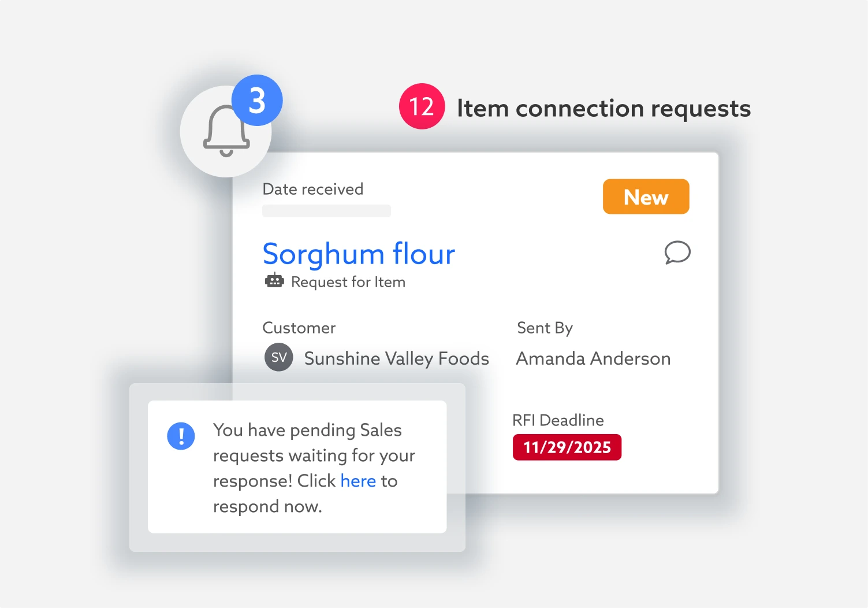The image size is (868, 608).
Task: Open the Sorghum flour item link
Action: point(359,254)
